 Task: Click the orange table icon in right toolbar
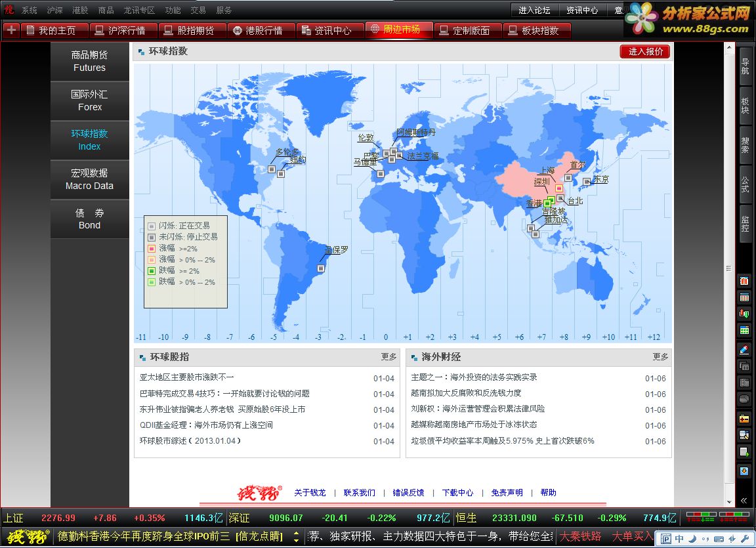[744, 297]
